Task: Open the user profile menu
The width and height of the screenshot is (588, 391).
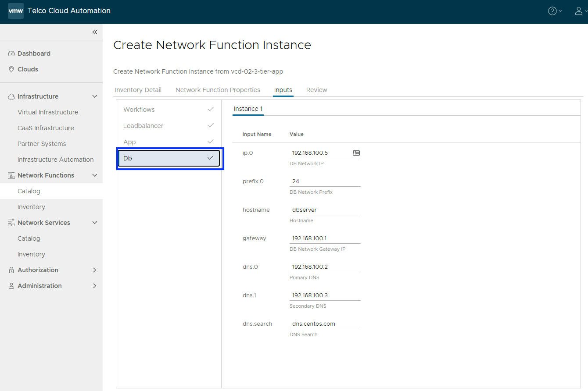Action: (x=580, y=11)
